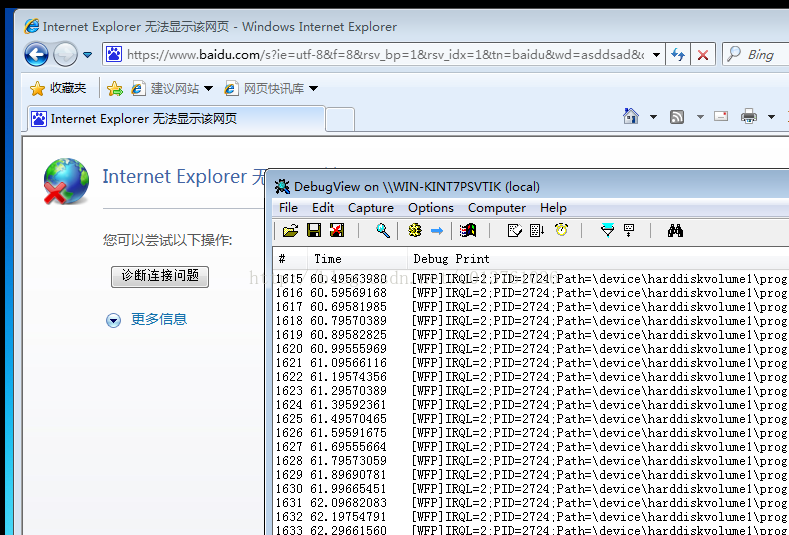Click the Read Mail envelope icon
The image size is (789, 535).
click(x=721, y=116)
